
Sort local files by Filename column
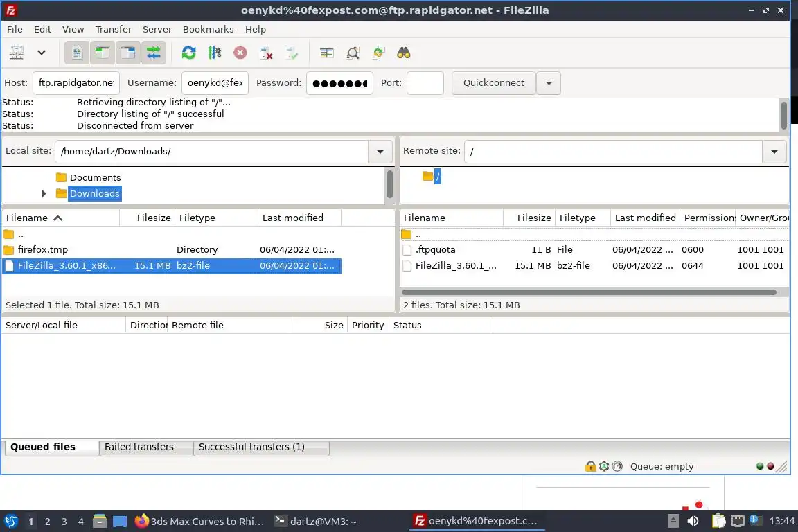(x=60, y=218)
